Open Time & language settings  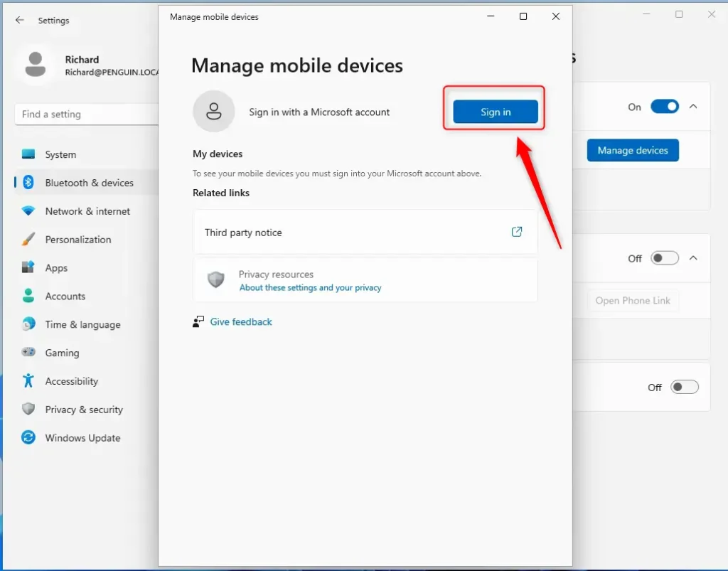pos(86,324)
